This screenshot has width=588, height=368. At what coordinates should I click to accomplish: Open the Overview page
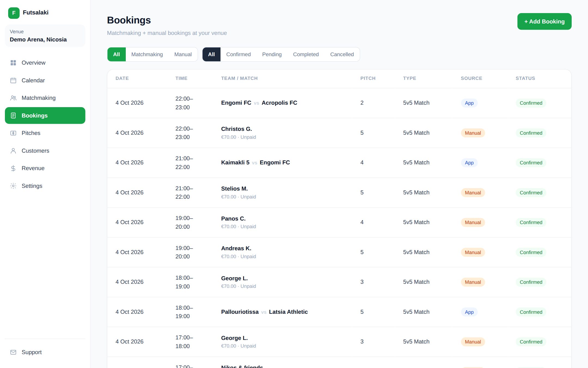45,63
